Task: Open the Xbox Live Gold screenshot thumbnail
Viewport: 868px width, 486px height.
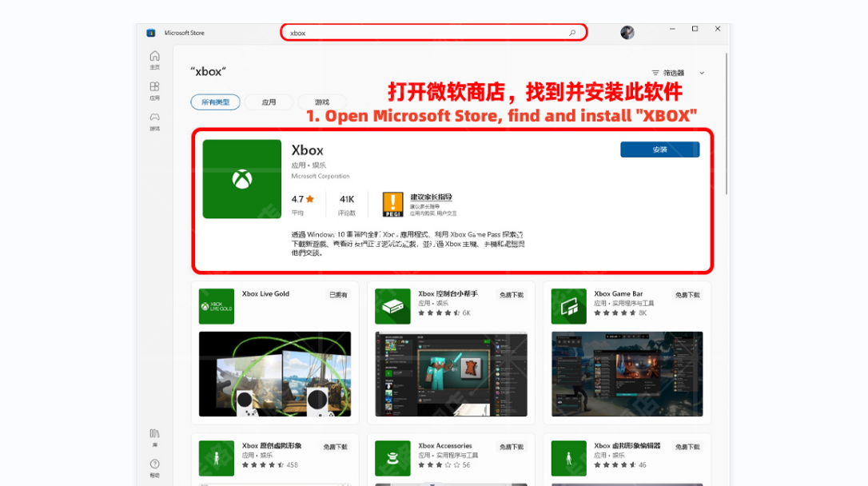Action: click(275, 373)
